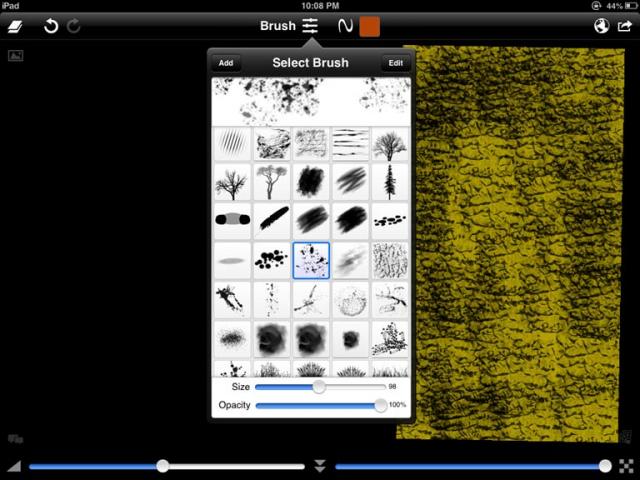The image size is (640, 480).
Task: Click the Brush label in toolbar
Action: point(277,26)
